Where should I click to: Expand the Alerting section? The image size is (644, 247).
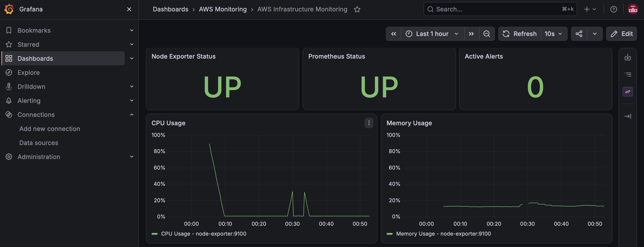[x=132, y=100]
